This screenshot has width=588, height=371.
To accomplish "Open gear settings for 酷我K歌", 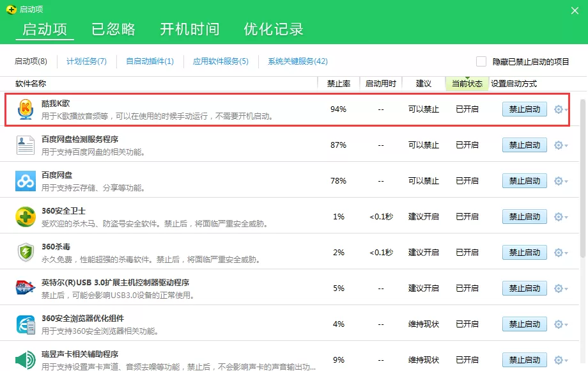I will [x=561, y=109].
